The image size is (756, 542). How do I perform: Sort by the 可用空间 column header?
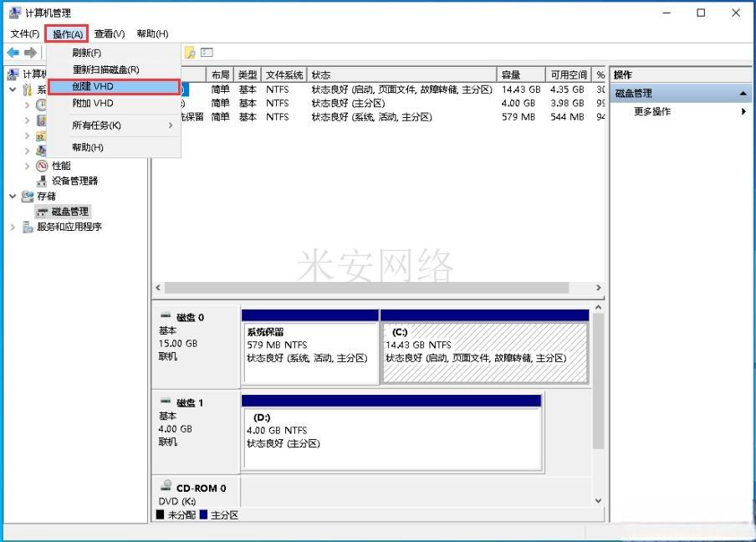[x=569, y=74]
